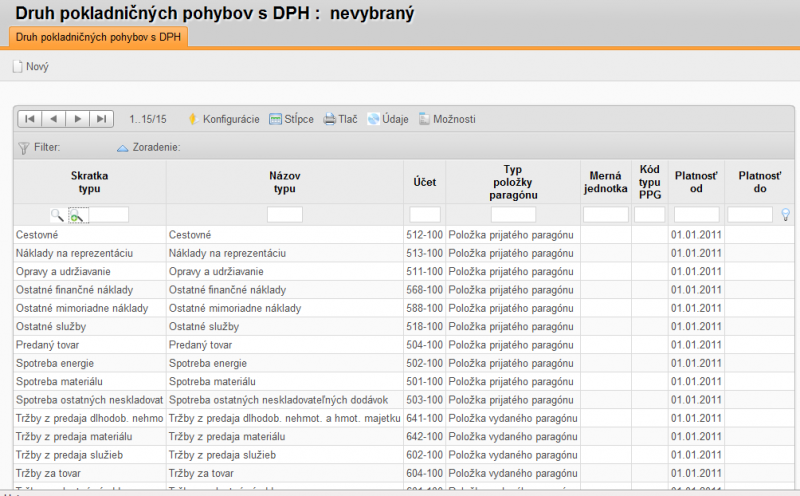800x496 pixels.
Task: Sort by the Účet column header
Action: pos(424,182)
